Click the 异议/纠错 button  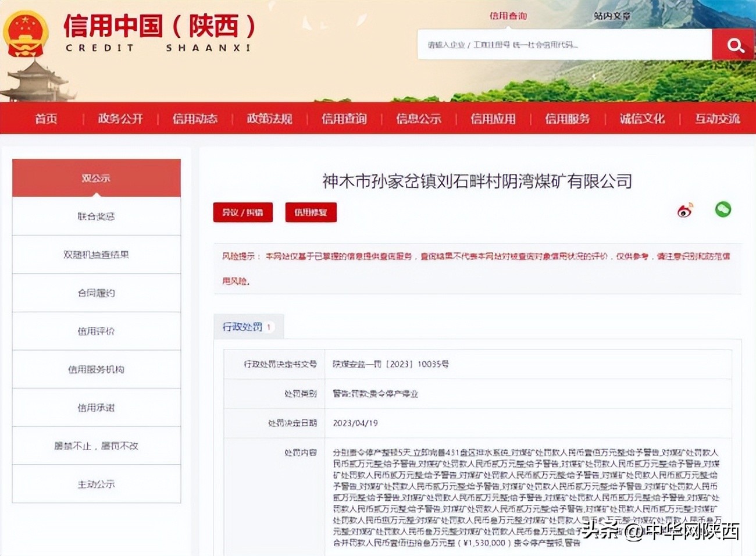point(243,212)
